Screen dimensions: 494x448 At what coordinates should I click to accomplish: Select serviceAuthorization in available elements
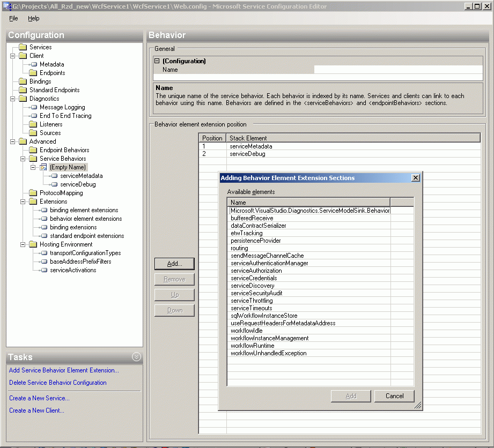click(309, 271)
